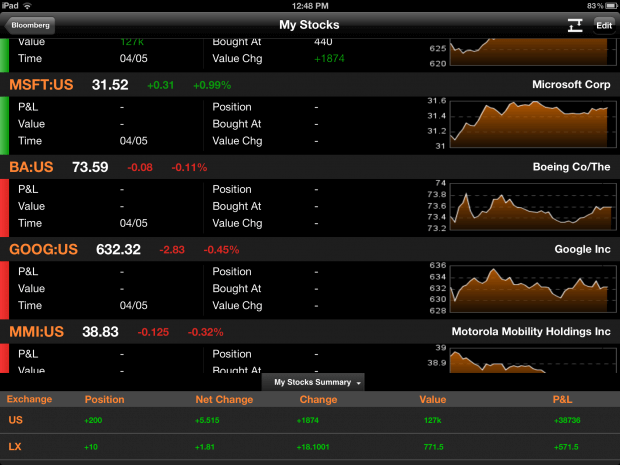620x465 pixels.
Task: Tap the P&L column header in summary
Action: [x=562, y=399]
